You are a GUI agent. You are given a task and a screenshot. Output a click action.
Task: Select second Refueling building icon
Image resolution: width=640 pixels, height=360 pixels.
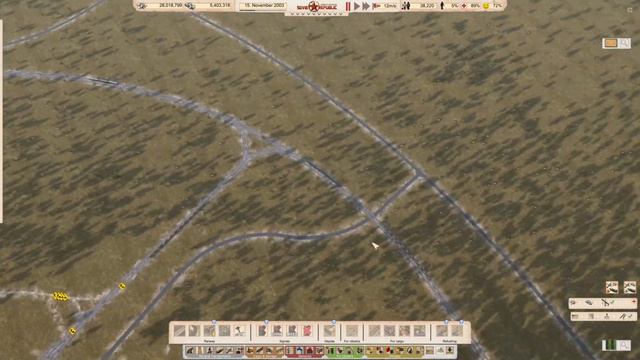tap(457, 331)
